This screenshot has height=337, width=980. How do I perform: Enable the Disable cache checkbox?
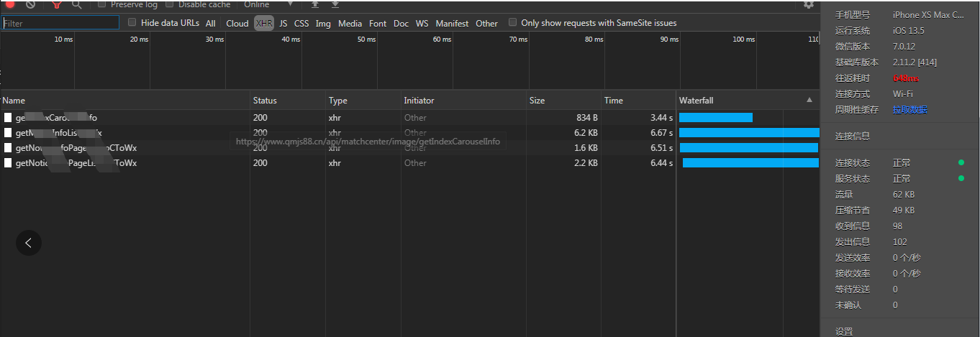(170, 4)
